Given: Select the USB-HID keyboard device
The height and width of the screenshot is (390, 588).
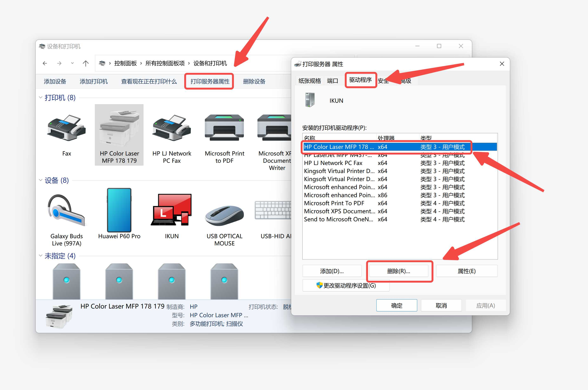Looking at the screenshot, I should [x=273, y=210].
